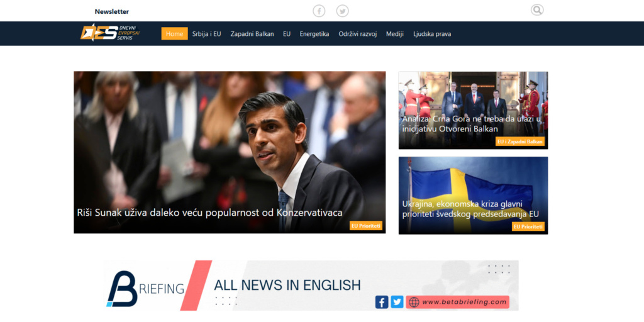Click the Facebook icon in the top bar
644x322 pixels.
[319, 11]
